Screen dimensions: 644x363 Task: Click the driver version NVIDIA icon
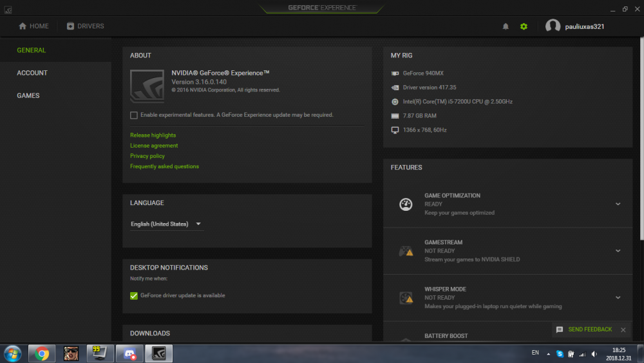(x=395, y=88)
